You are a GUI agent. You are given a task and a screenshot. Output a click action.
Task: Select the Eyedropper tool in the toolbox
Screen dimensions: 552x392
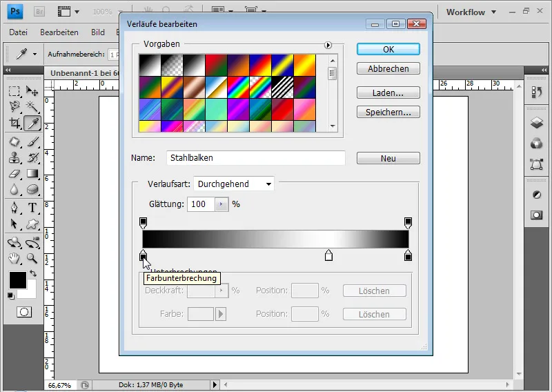(x=32, y=123)
